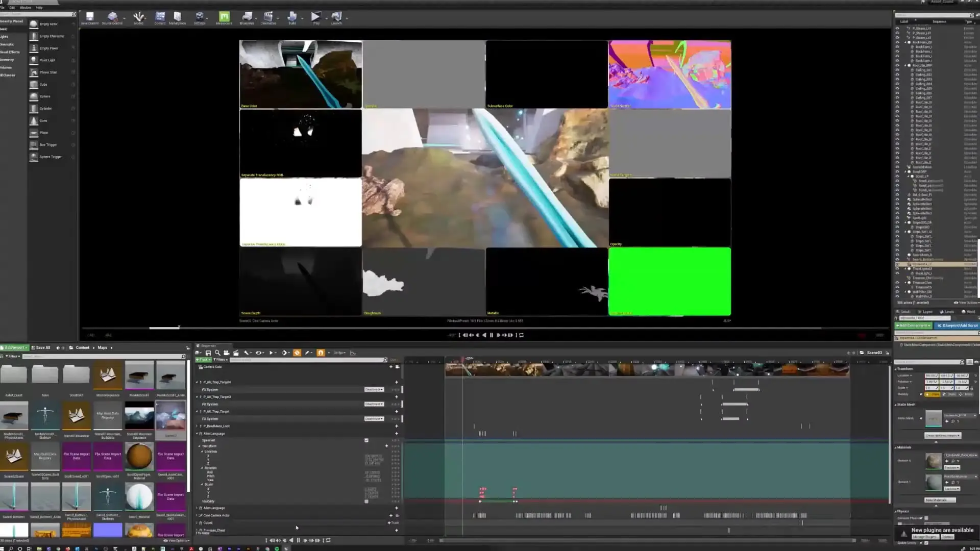
Task: Open the Filters dropdown in Sequencer
Action: point(219,360)
